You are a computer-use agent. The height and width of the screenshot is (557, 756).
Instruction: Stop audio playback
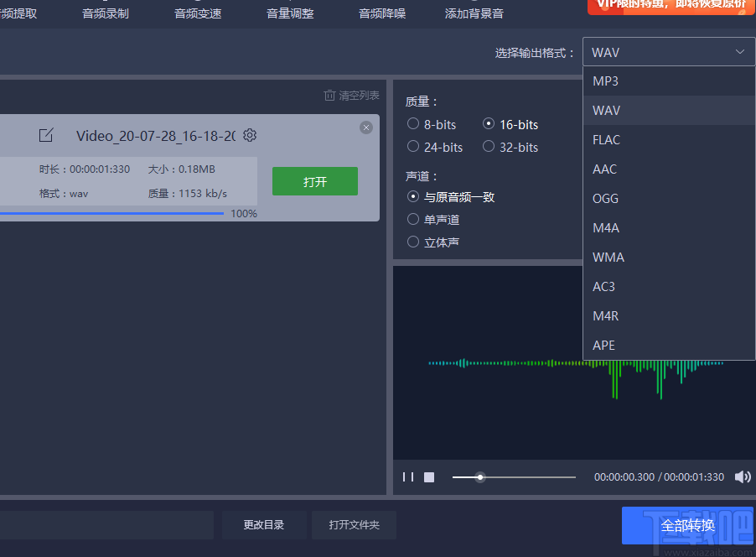click(x=428, y=476)
